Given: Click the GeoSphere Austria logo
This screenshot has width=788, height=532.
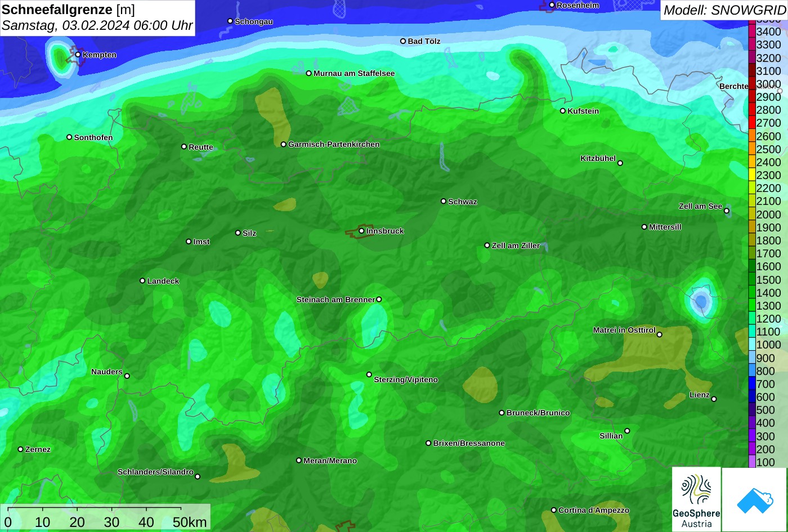Looking at the screenshot, I should point(696,499).
